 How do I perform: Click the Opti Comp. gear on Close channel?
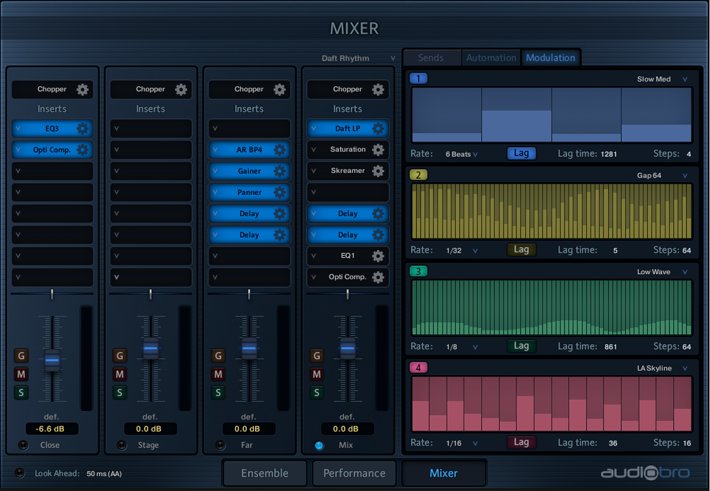[x=83, y=150]
